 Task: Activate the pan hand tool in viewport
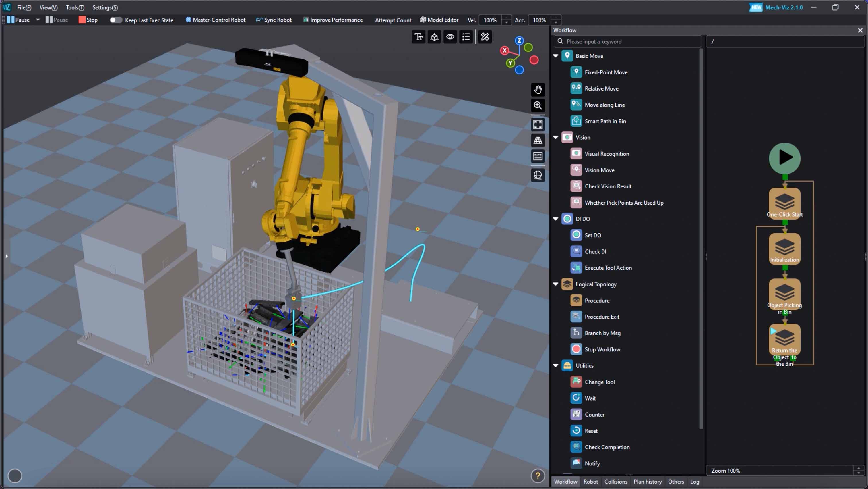(x=538, y=89)
